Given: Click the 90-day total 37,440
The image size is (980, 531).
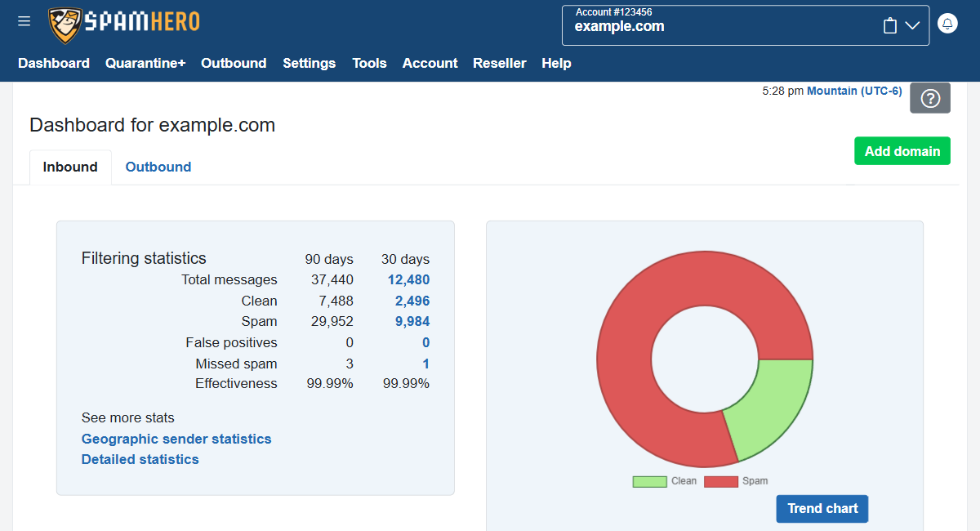Looking at the screenshot, I should coord(332,280).
